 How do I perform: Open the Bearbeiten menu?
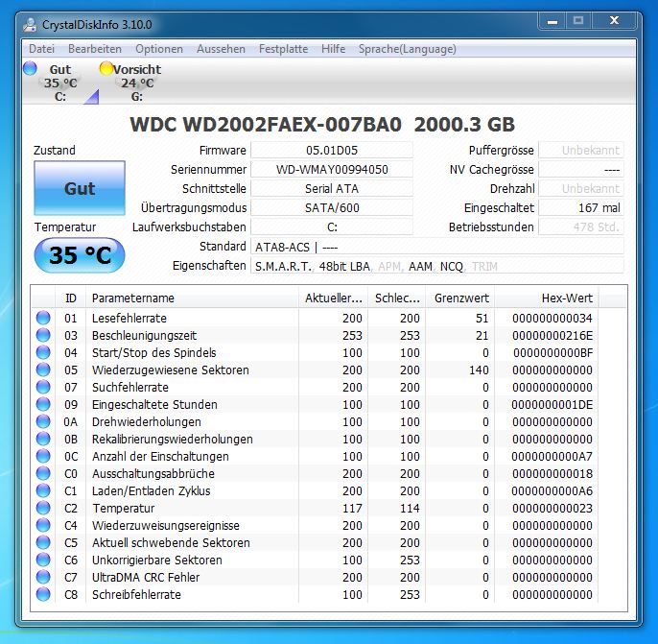pos(95,49)
